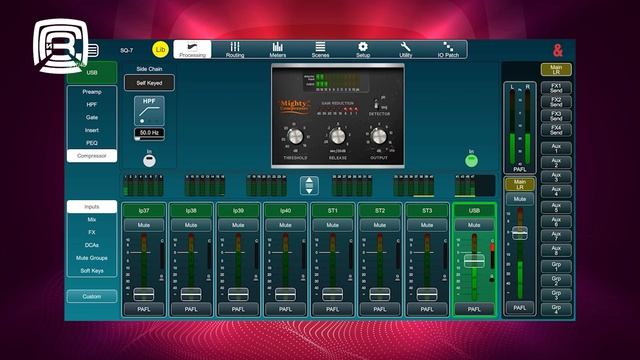Select the Aux 1 mix

[556, 148]
